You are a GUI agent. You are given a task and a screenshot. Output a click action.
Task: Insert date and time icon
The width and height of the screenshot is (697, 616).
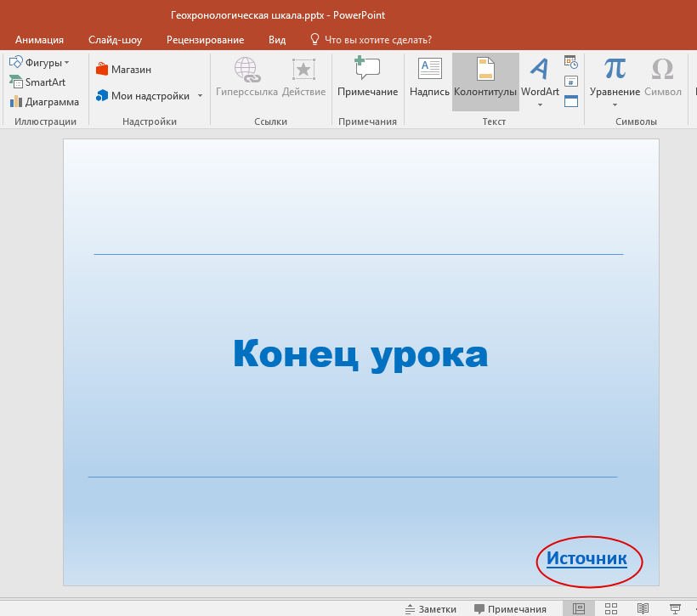570,62
